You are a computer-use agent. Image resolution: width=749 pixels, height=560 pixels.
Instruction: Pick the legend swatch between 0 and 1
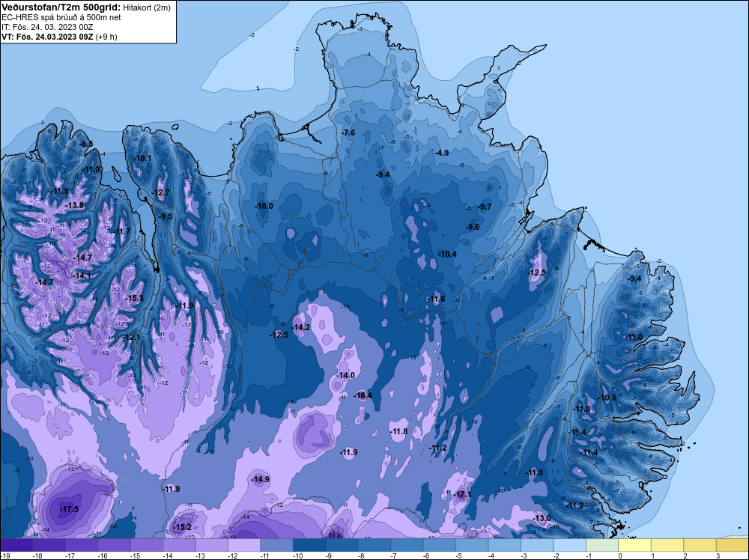point(635,545)
